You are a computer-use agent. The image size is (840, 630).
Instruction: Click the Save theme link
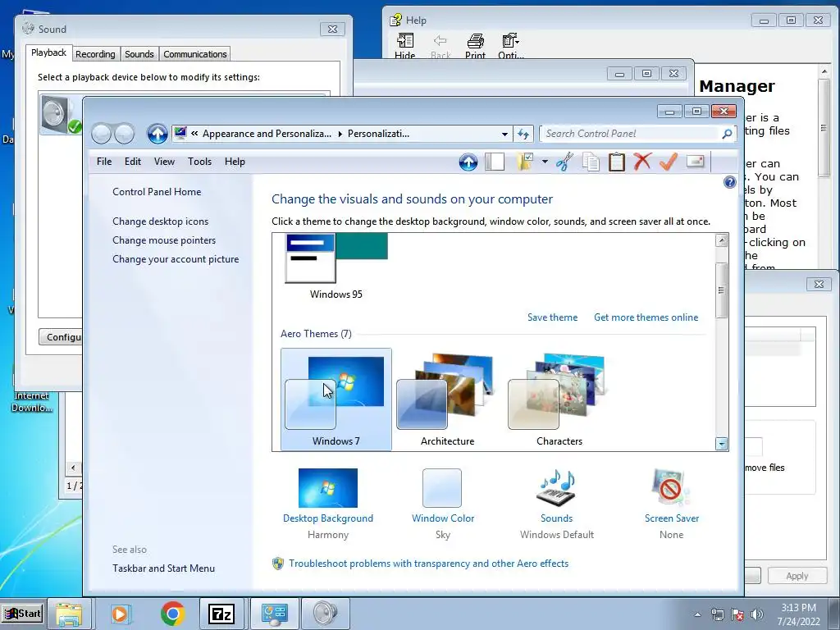(x=552, y=317)
